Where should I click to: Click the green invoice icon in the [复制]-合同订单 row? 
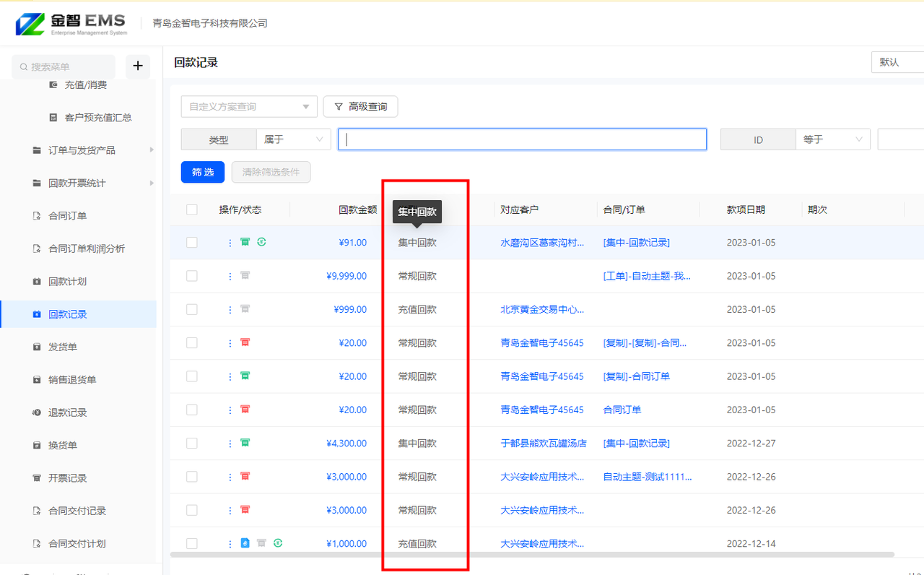coord(245,376)
